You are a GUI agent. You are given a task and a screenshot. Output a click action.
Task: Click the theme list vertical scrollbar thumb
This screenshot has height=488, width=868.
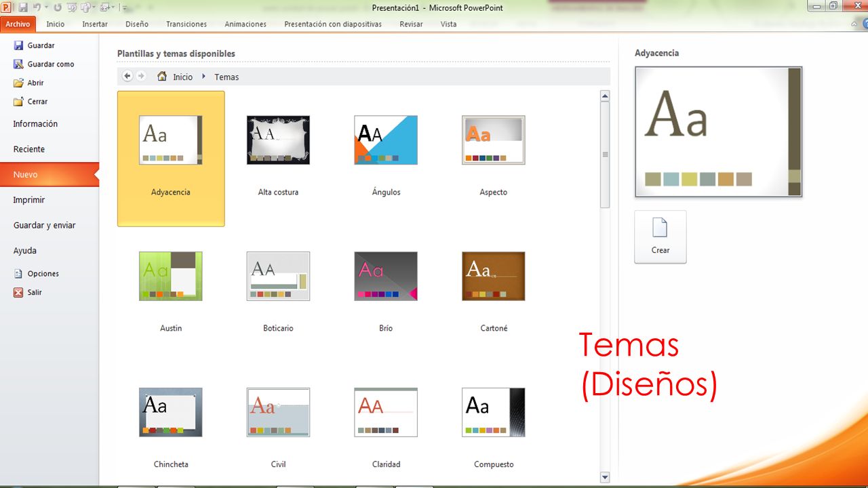click(605, 155)
